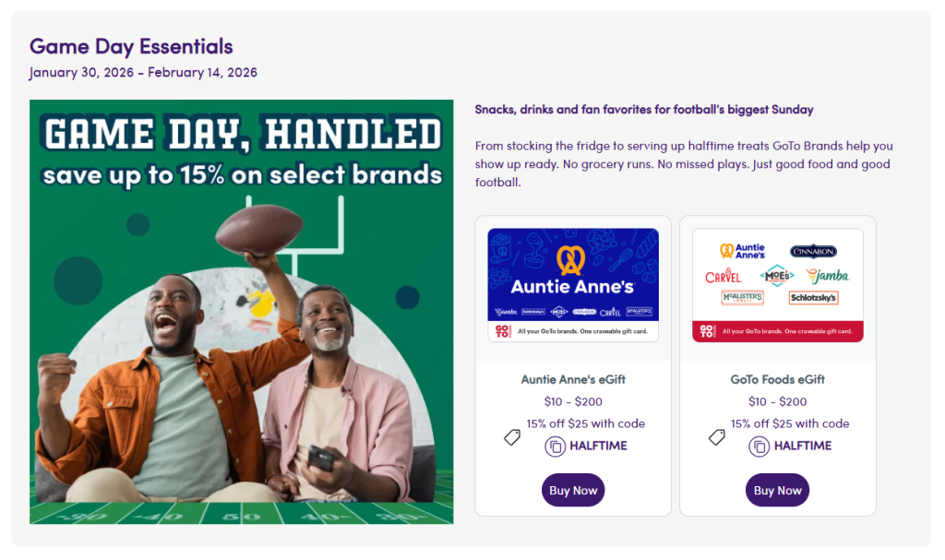
Task: Open the GoTo Foods eGift title link
Action: pyautogui.click(x=777, y=379)
